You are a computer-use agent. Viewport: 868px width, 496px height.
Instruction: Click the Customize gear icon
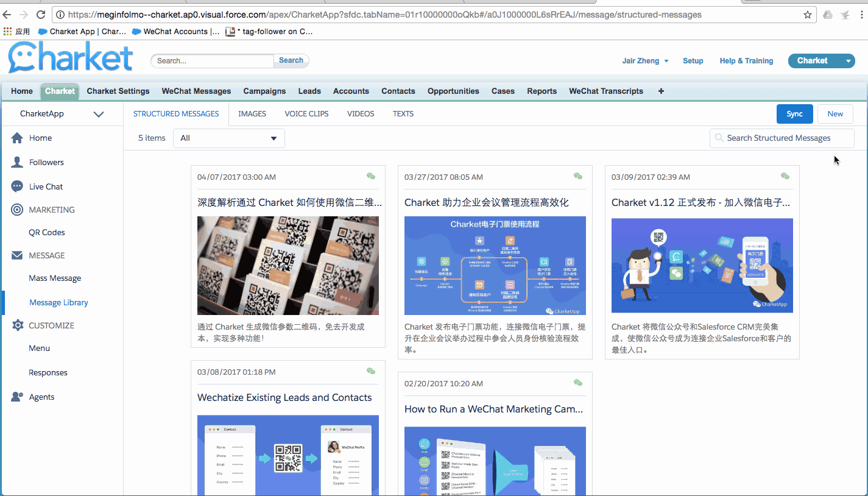[17, 325]
